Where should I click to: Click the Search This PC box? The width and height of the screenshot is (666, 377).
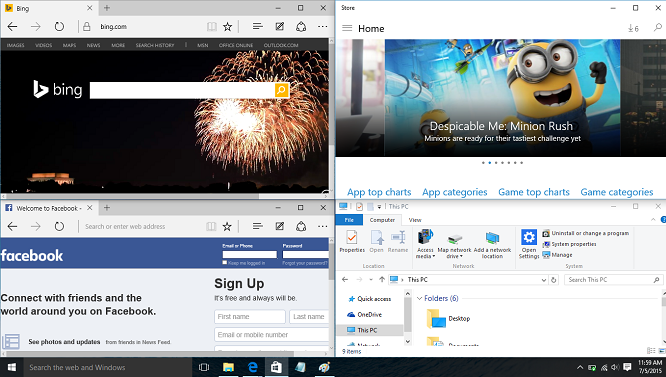click(x=613, y=280)
